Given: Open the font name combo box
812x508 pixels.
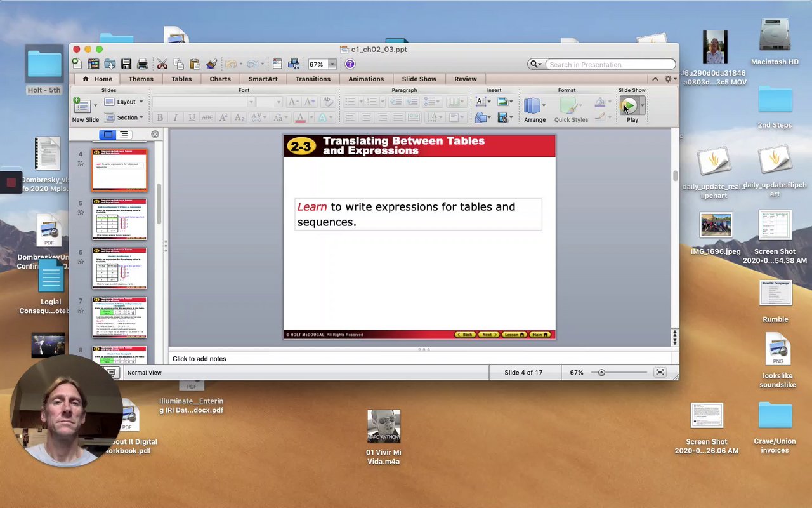Looking at the screenshot, I should tap(204, 102).
